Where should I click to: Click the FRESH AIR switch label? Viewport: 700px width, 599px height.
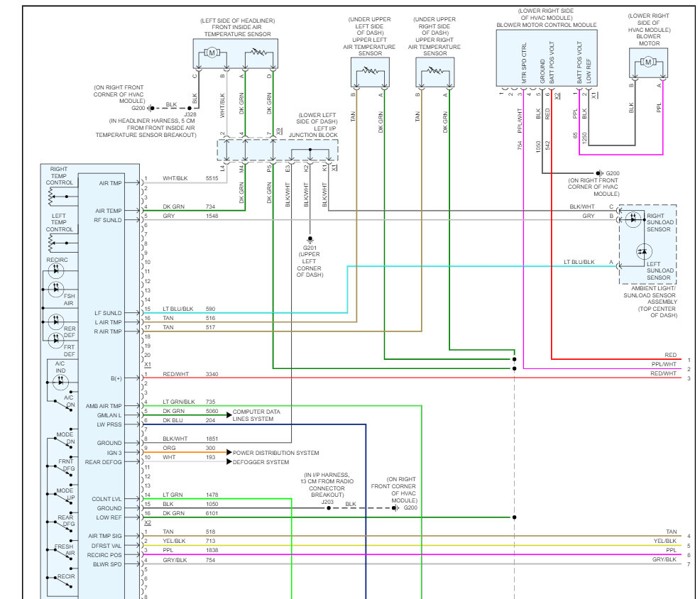pos(65,549)
